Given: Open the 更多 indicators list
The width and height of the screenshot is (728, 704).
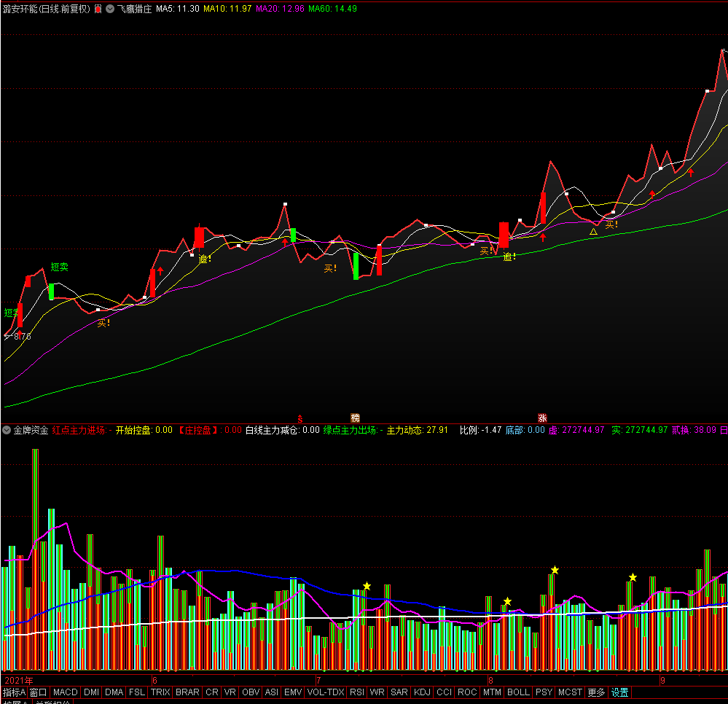Looking at the screenshot, I should click(x=596, y=692).
